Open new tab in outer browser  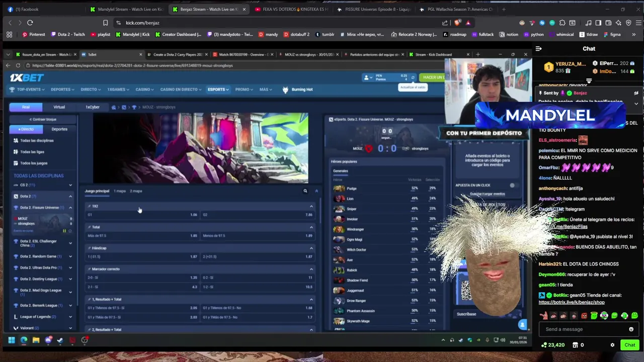pos(505,9)
